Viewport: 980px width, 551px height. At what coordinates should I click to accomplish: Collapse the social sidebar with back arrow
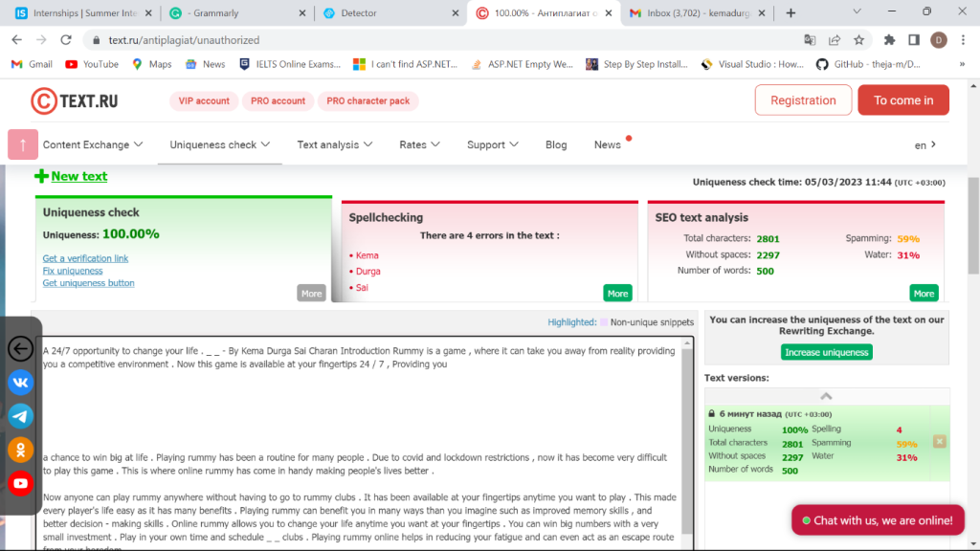[x=20, y=349]
